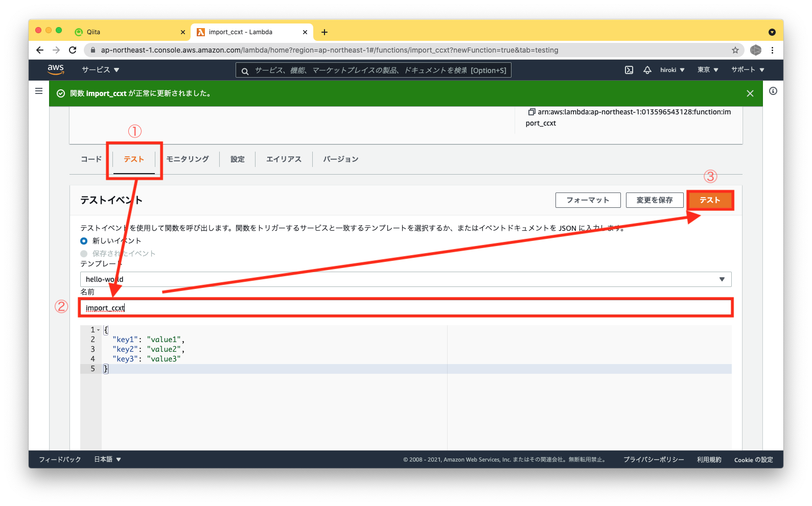
Task: Click the search magnifier icon
Action: pyautogui.click(x=245, y=71)
